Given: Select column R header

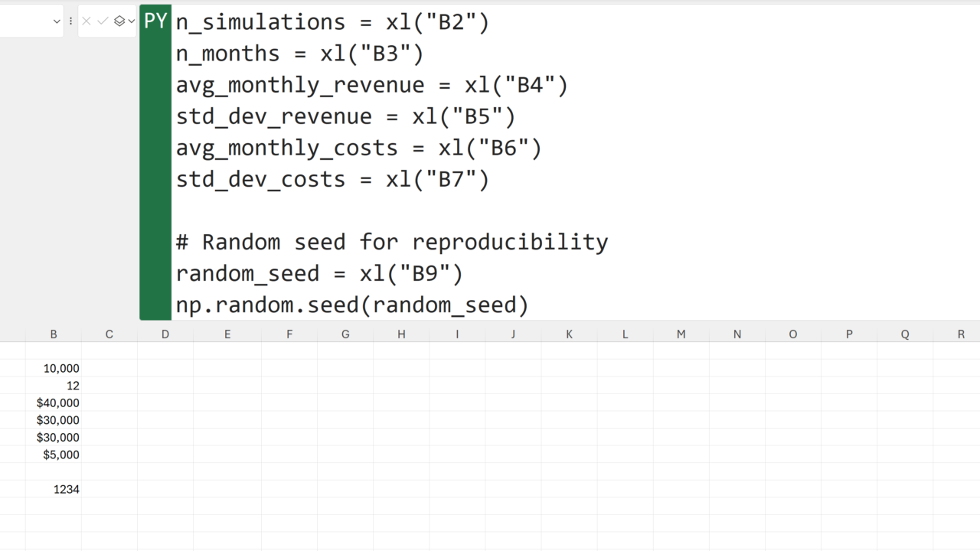Looking at the screenshot, I should coord(961,334).
